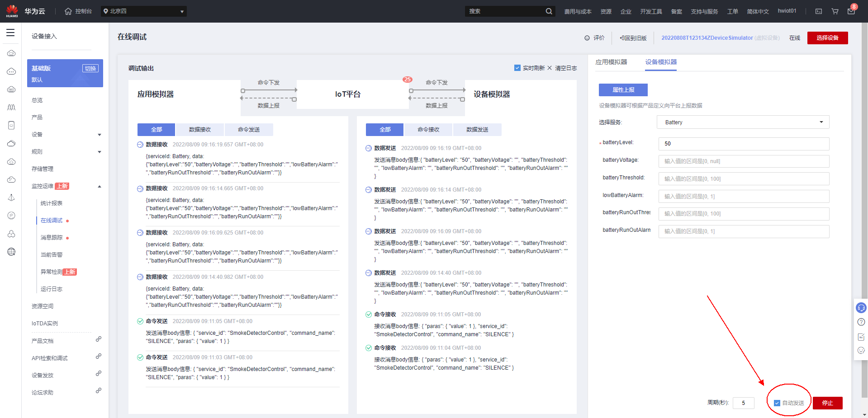This screenshot has height=418, width=868.
Task: Click the floating smiley satisfaction icon
Action: click(861, 351)
